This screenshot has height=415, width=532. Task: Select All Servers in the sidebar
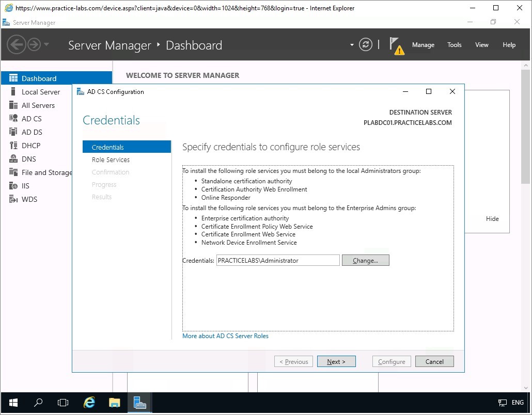coord(38,105)
